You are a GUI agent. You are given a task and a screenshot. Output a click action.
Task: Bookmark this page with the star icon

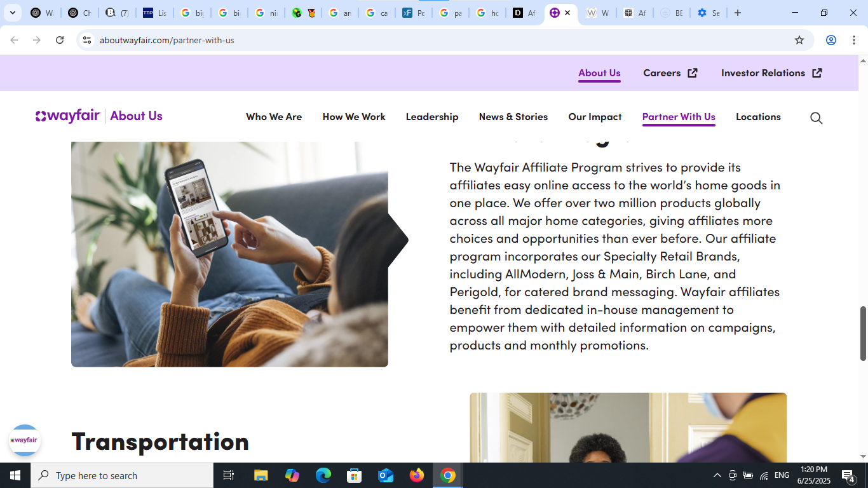click(x=799, y=40)
